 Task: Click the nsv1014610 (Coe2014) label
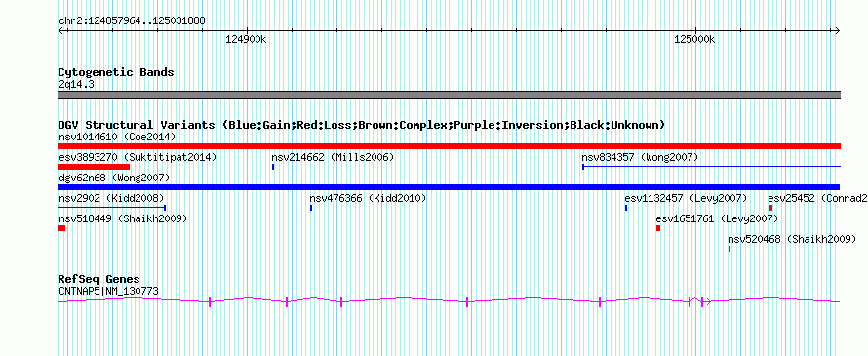point(117,137)
